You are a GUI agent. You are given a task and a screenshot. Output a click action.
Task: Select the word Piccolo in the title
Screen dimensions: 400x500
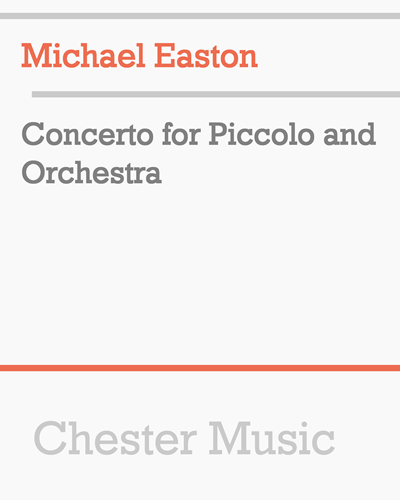point(262,134)
